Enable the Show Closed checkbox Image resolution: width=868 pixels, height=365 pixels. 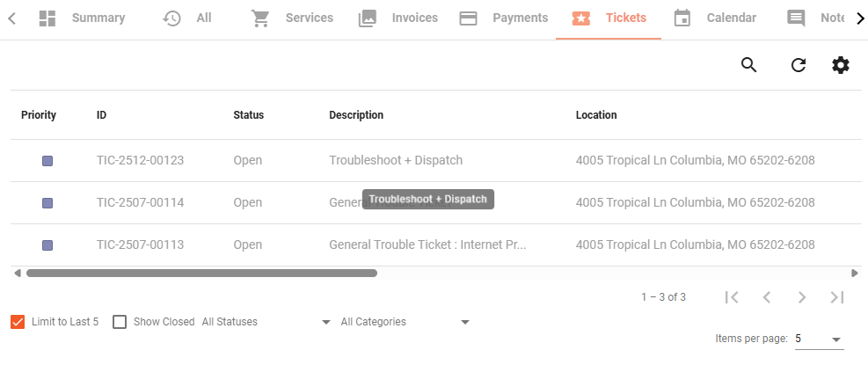click(x=120, y=322)
